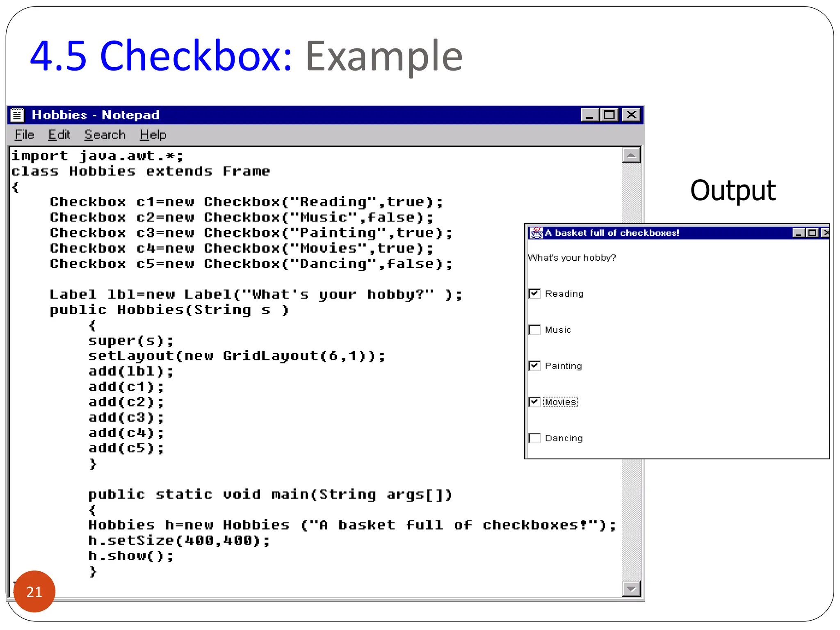Click the "public static void main" line
The width and height of the screenshot is (840, 630).
click(x=270, y=495)
